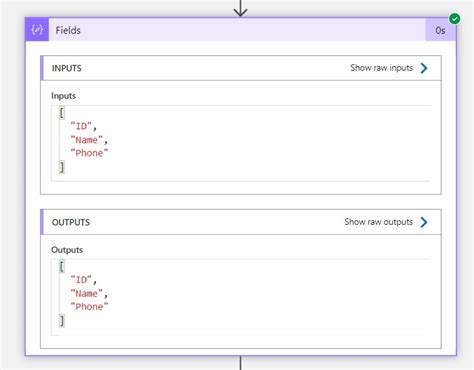Click opening bracket in Inputs code box
The height and width of the screenshot is (370, 474).
coord(62,113)
